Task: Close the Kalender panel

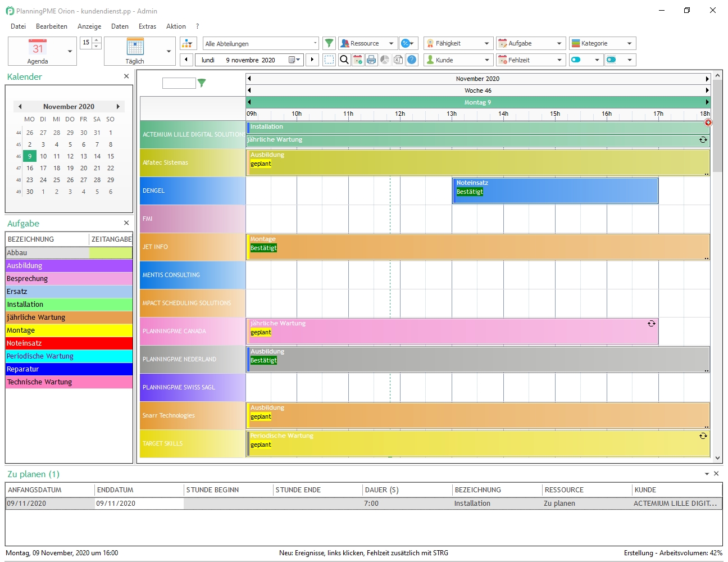Action: pyautogui.click(x=126, y=76)
